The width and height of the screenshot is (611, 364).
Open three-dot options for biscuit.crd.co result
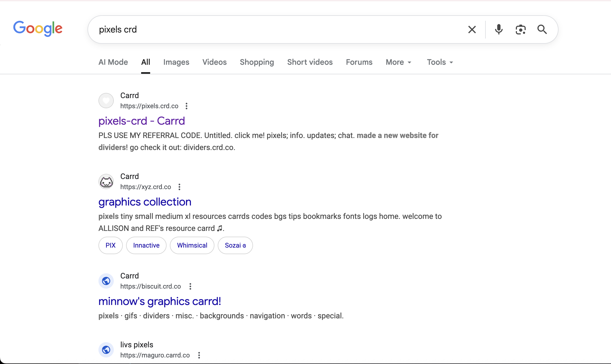tap(190, 286)
